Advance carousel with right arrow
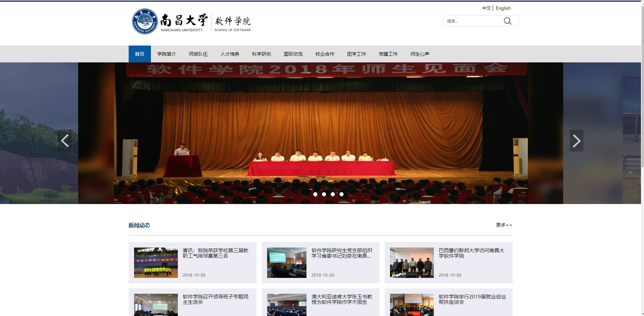644x316 pixels. click(x=576, y=141)
